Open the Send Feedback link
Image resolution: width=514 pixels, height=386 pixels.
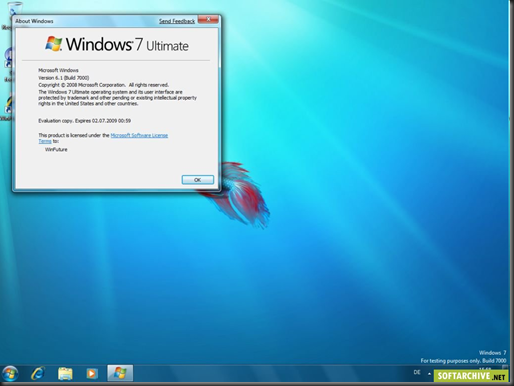[177, 21]
